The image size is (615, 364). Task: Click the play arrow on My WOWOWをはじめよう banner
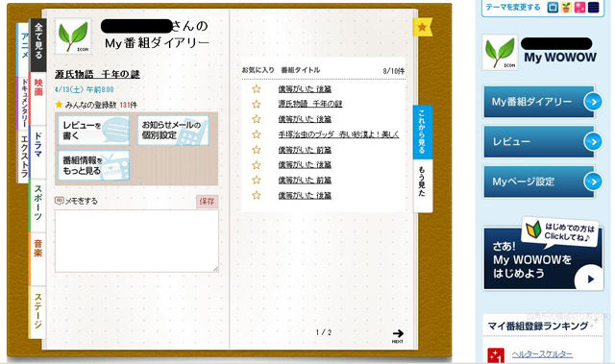click(x=588, y=279)
